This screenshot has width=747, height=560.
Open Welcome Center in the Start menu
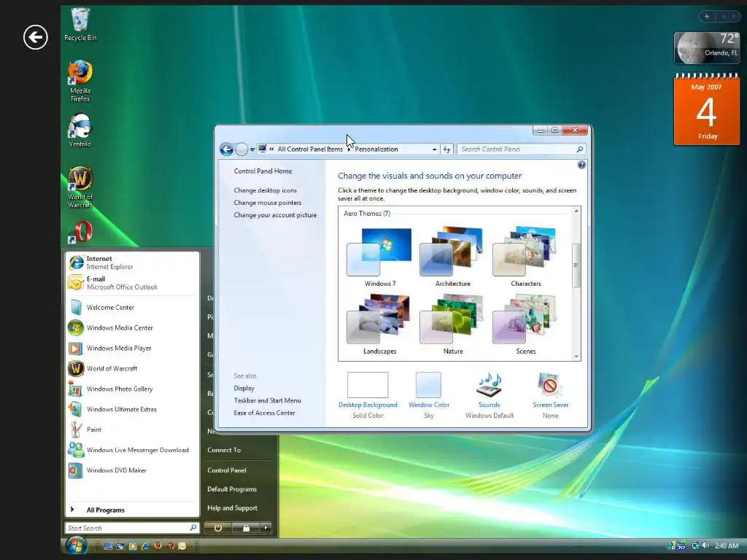(133, 308)
